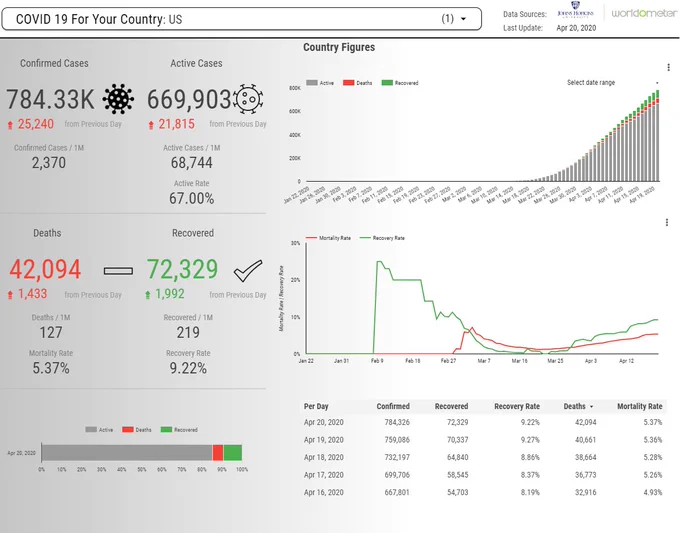Image resolution: width=680 pixels, height=533 pixels.
Task: Open the country selector dropdown arrow
Action: [x=463, y=19]
